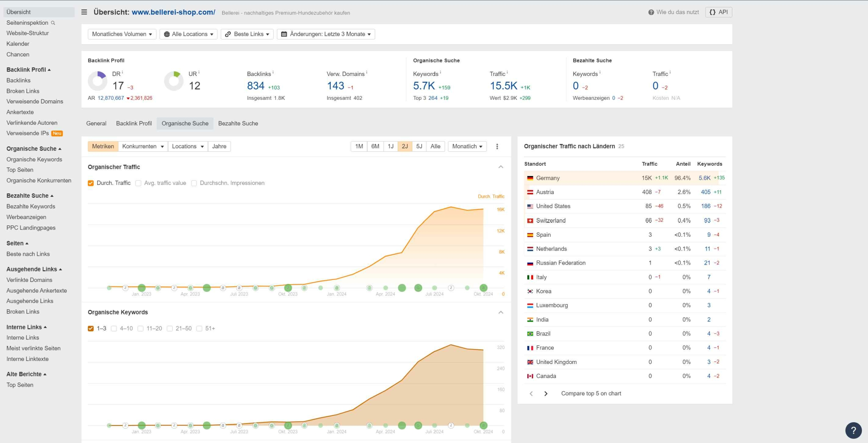Click the Jan. 2023 traffic chart marker
Image resolution: width=868 pixels, height=443 pixels.
142,288
